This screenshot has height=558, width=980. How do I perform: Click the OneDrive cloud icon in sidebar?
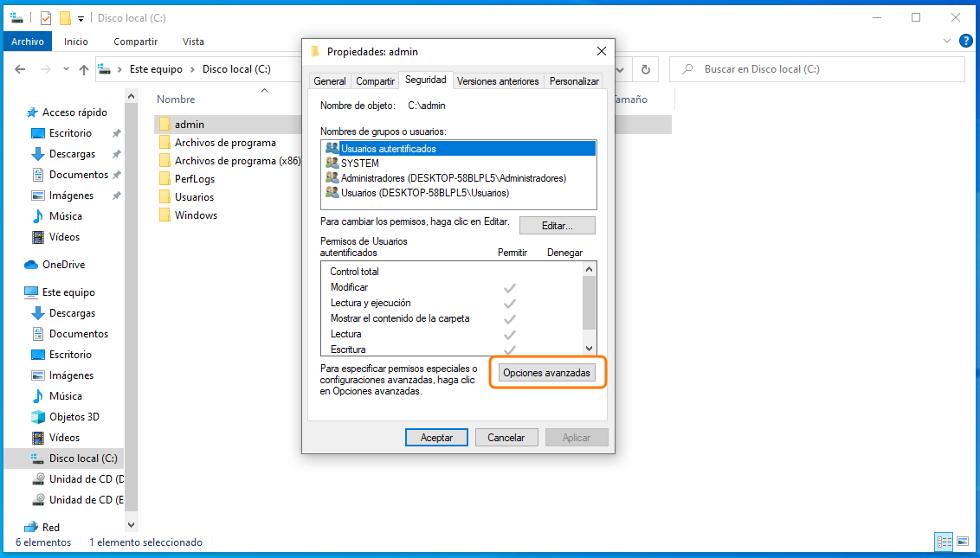[x=31, y=265]
